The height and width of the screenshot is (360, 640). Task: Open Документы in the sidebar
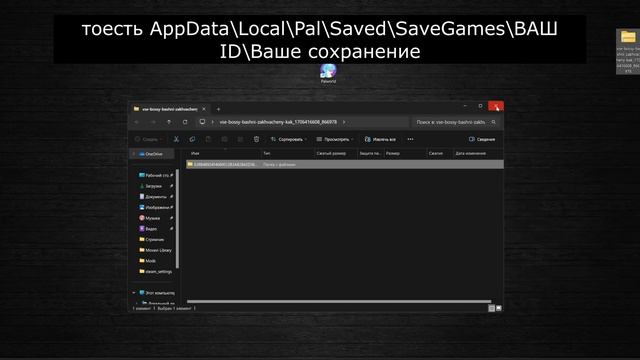click(x=155, y=197)
